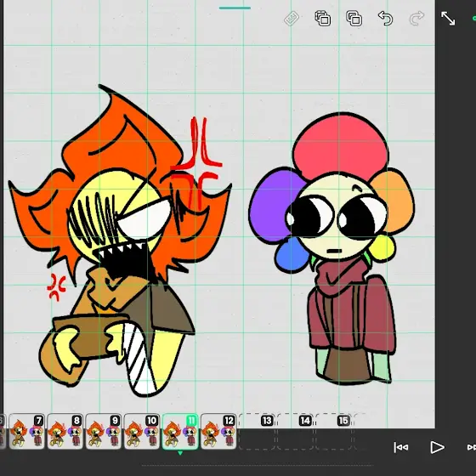Jump to the first frame
The width and height of the screenshot is (476, 476).
pyautogui.click(x=401, y=447)
